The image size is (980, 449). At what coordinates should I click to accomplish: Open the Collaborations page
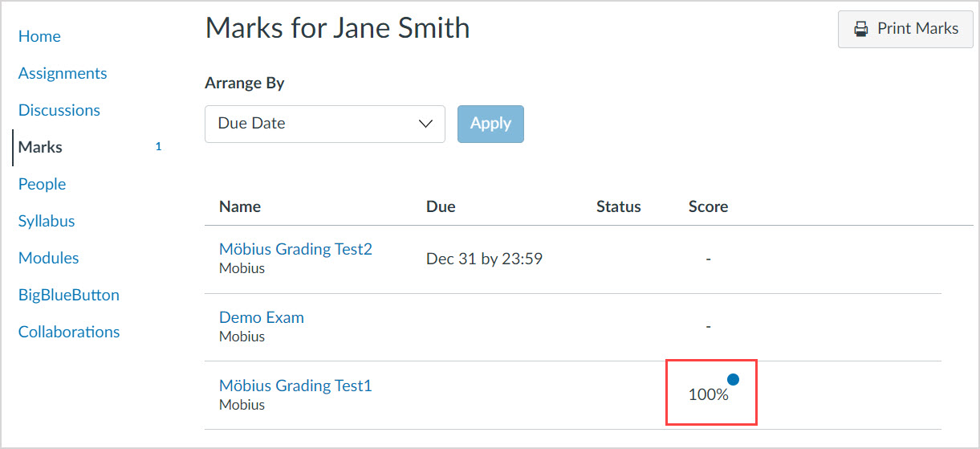pyautogui.click(x=69, y=332)
